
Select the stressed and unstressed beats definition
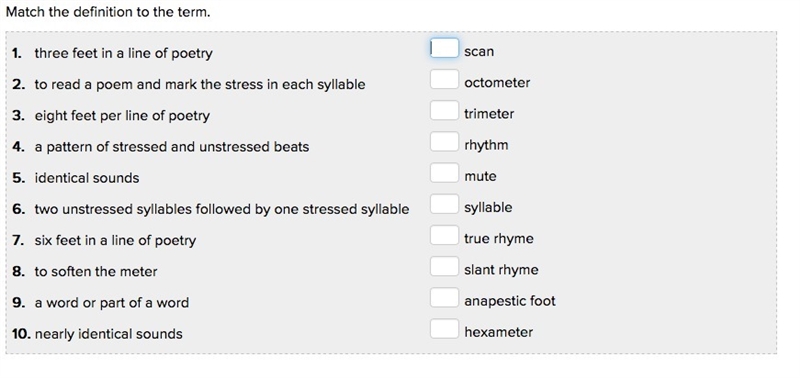click(172, 147)
